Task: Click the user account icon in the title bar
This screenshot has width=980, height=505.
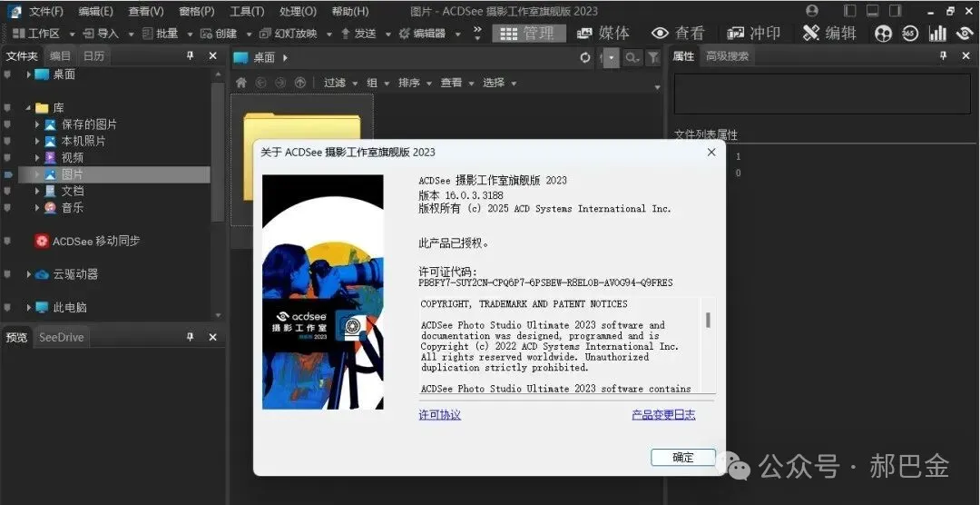Action: pos(812,11)
